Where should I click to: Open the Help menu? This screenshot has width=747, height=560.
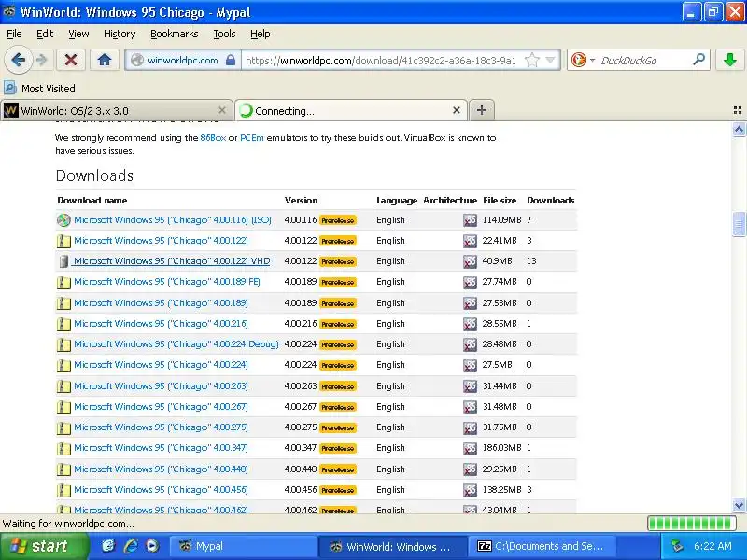tap(261, 34)
